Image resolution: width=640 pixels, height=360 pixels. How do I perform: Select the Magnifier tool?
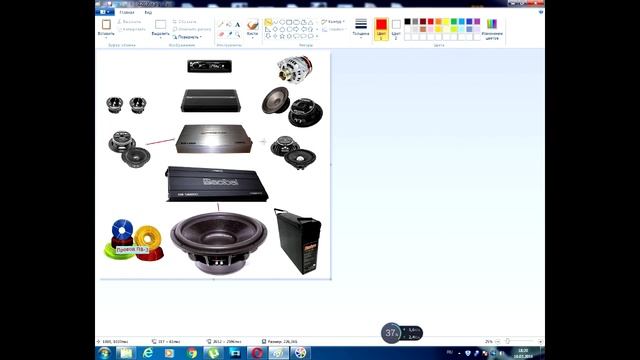237,34
